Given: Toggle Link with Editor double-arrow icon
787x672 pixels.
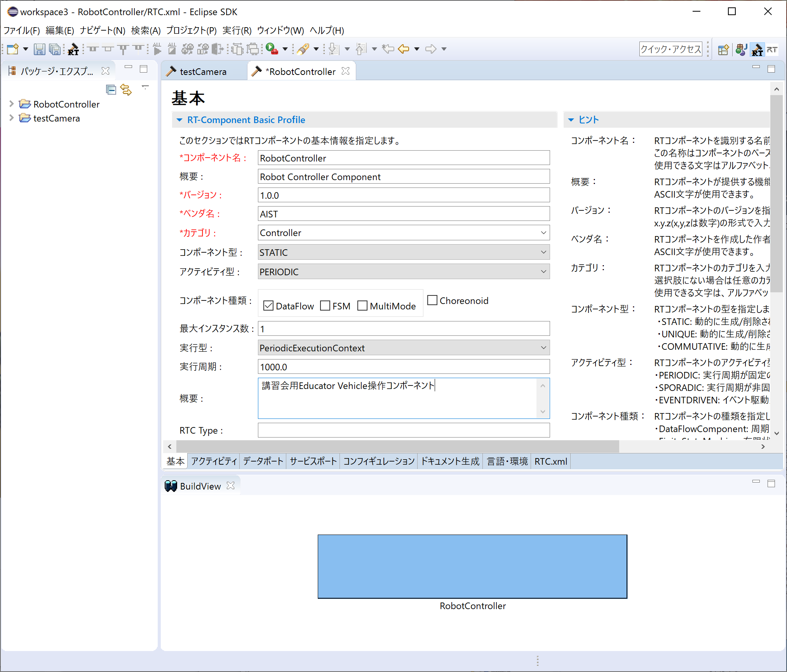Looking at the screenshot, I should click(x=126, y=90).
